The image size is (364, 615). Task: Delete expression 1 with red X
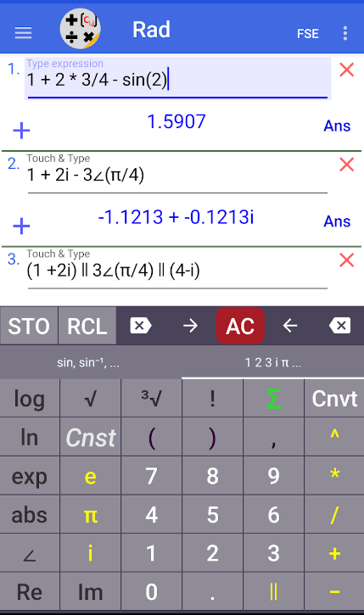point(347,70)
